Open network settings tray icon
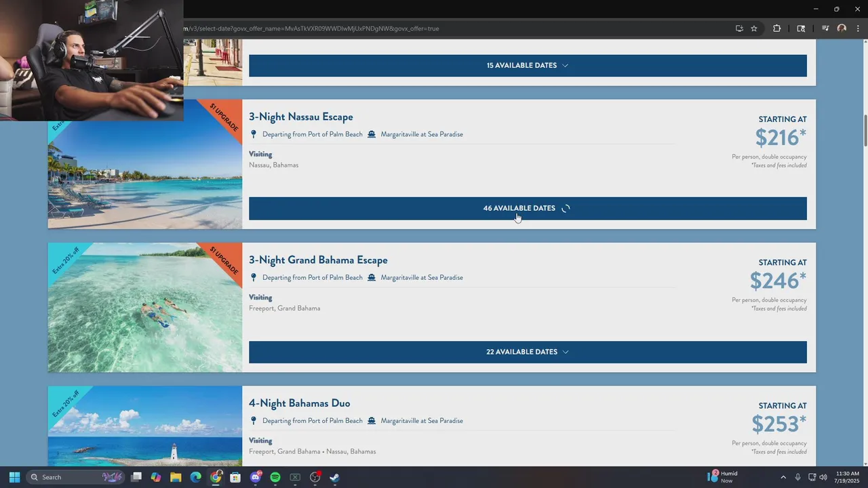The image size is (868, 488). coord(812,477)
